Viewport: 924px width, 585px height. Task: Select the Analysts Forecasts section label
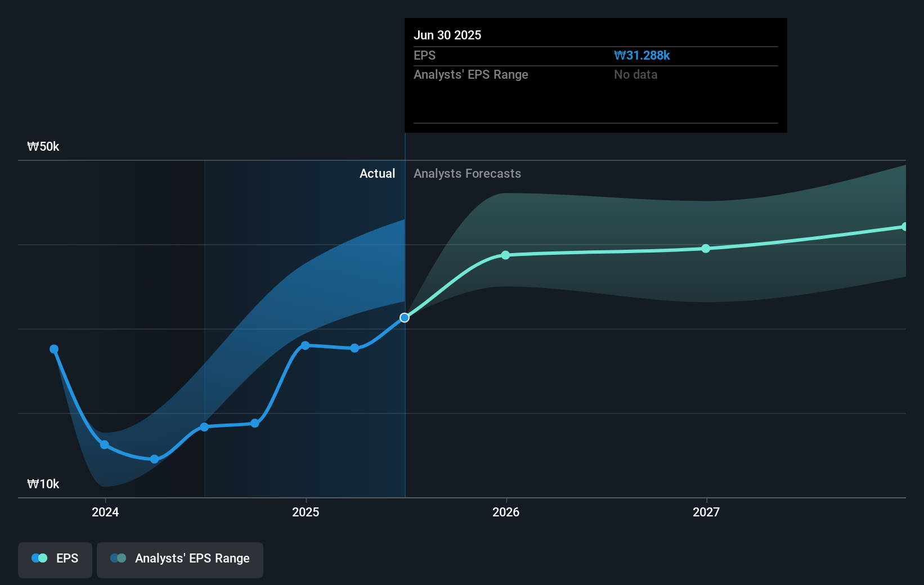(x=467, y=174)
